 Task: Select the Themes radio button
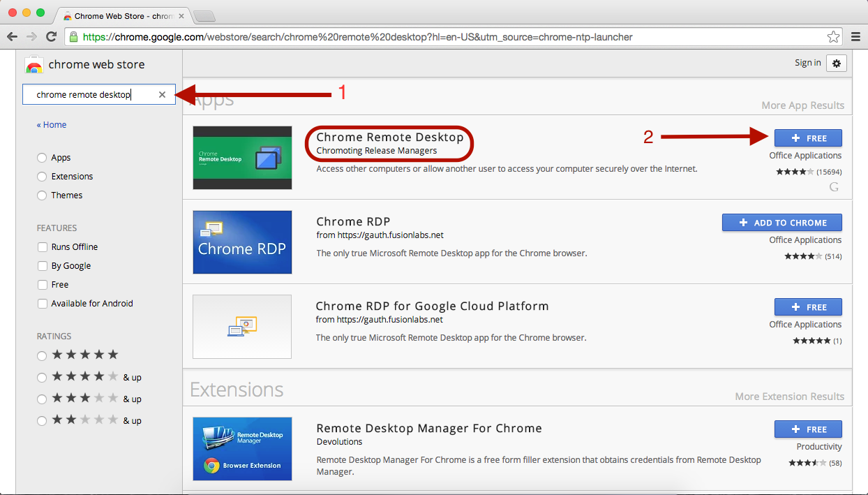[x=42, y=195]
